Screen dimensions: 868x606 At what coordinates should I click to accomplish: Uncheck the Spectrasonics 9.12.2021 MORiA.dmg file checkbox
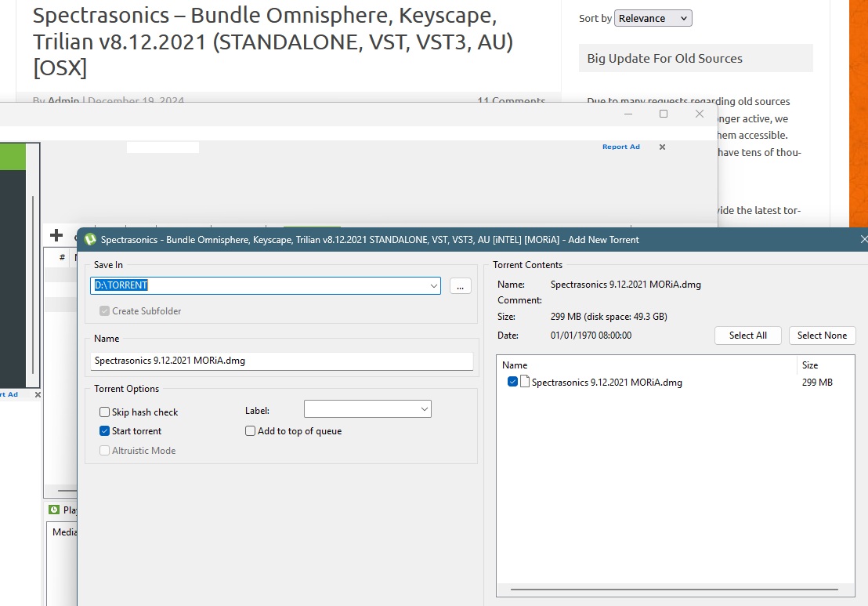(x=512, y=382)
